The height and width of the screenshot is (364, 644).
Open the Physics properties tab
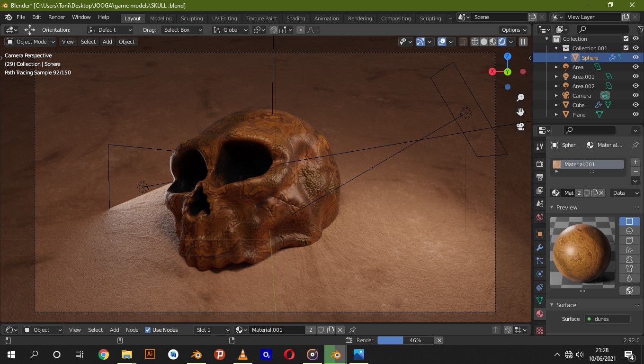pyautogui.click(x=539, y=274)
